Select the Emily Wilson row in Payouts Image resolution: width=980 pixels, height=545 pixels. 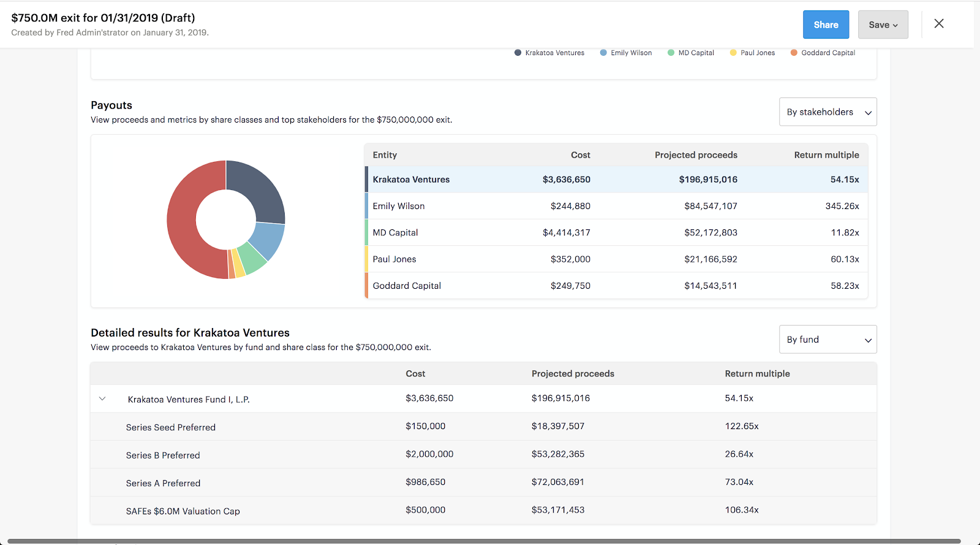616,206
